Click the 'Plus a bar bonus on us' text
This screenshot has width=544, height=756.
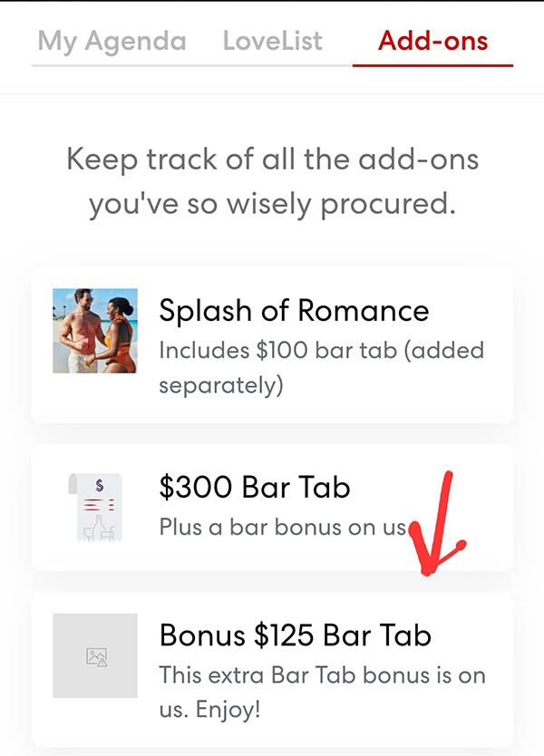pos(283,527)
